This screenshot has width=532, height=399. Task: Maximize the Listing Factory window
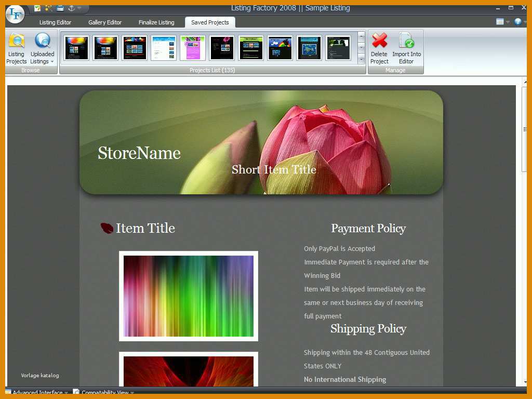coord(511,7)
